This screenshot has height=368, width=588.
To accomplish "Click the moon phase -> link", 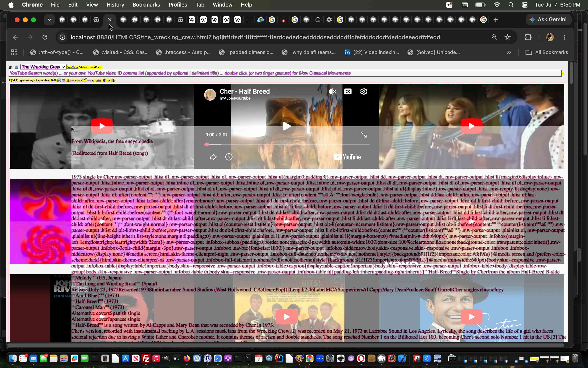I will pyautogui.click(x=109, y=80).
